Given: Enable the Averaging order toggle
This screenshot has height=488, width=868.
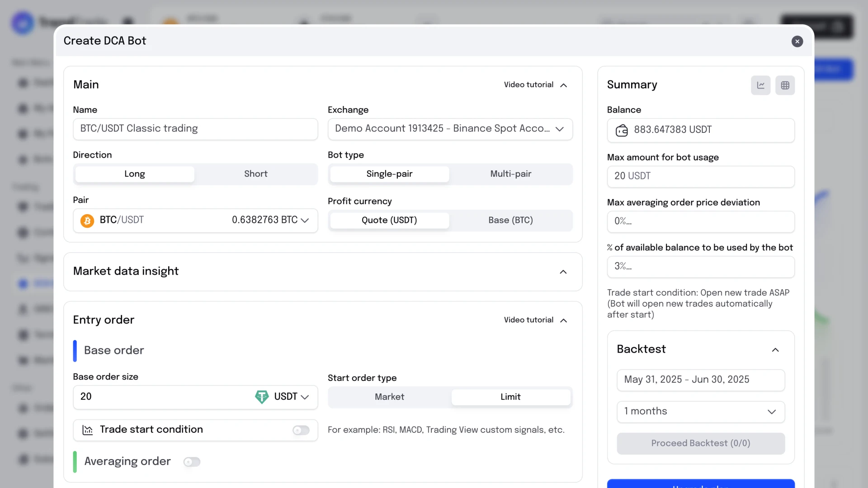Looking at the screenshot, I should tap(192, 462).
